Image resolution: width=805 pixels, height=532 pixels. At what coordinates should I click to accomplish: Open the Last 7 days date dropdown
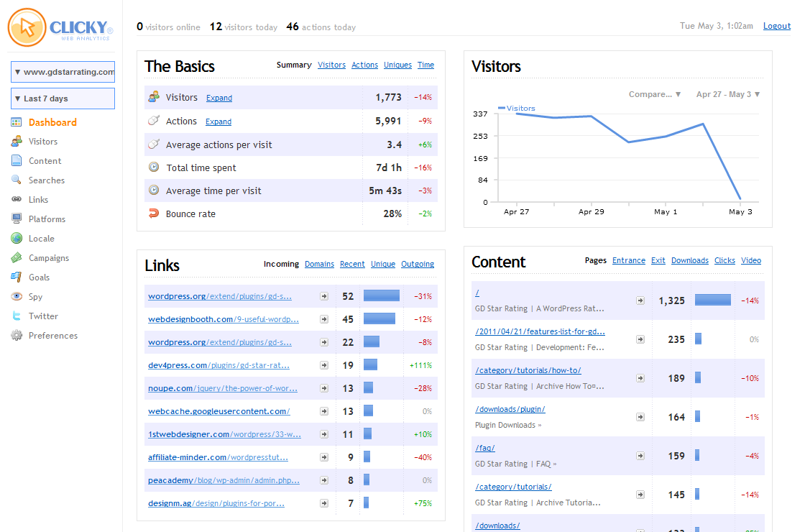point(63,98)
